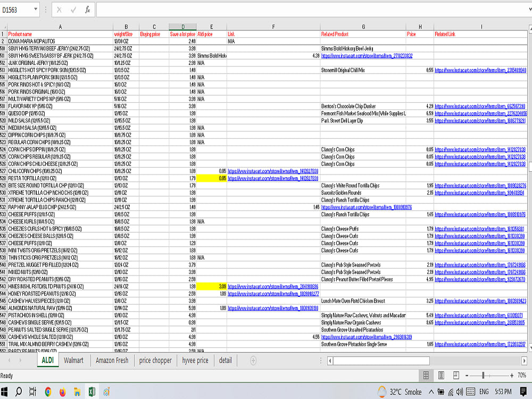Adjust the zoom slider handle
Image resolution: width=532 pixels, height=399 pixels.
483,375
